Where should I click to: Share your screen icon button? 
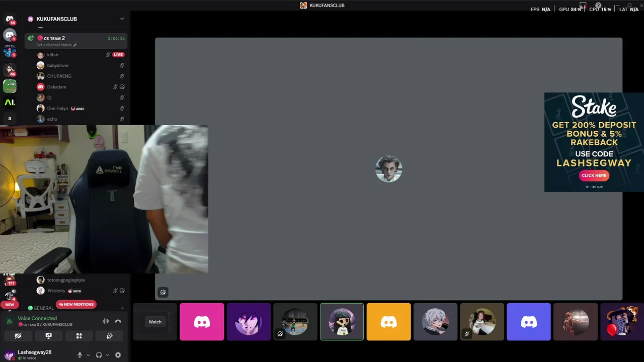pyautogui.click(x=48, y=336)
